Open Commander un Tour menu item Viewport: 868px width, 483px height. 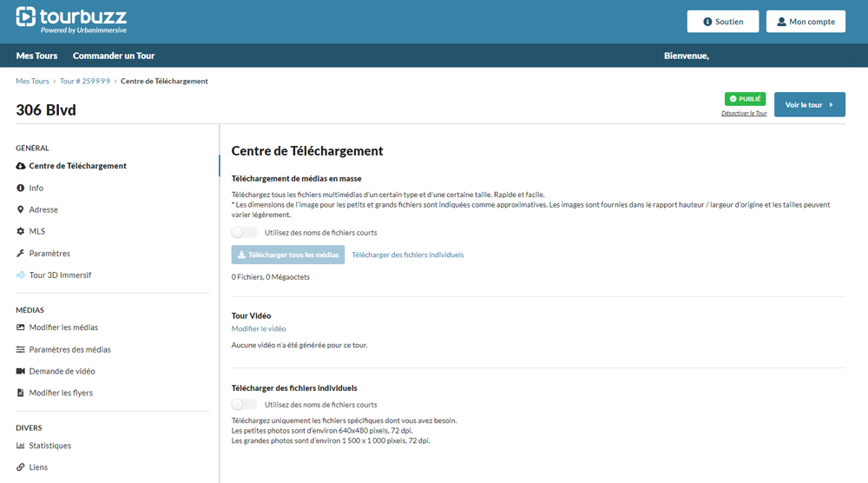tap(114, 56)
